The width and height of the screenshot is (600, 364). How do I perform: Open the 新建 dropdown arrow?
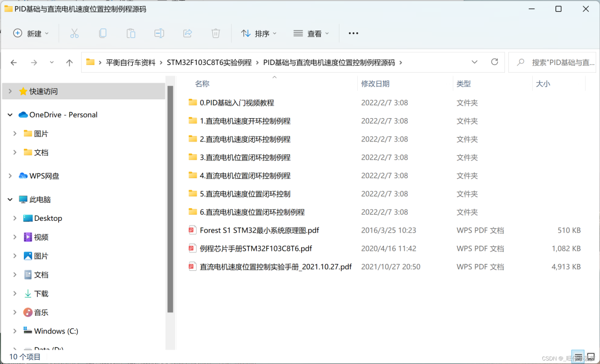pos(47,33)
